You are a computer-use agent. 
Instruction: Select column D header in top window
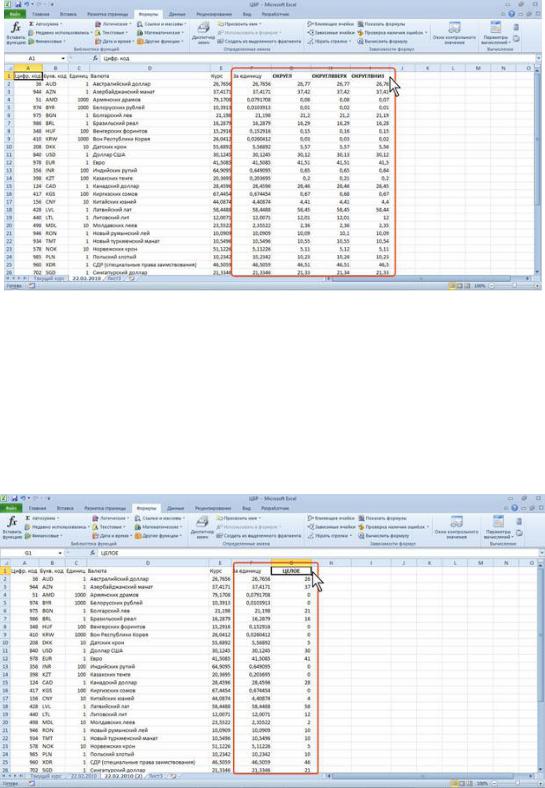pos(149,68)
